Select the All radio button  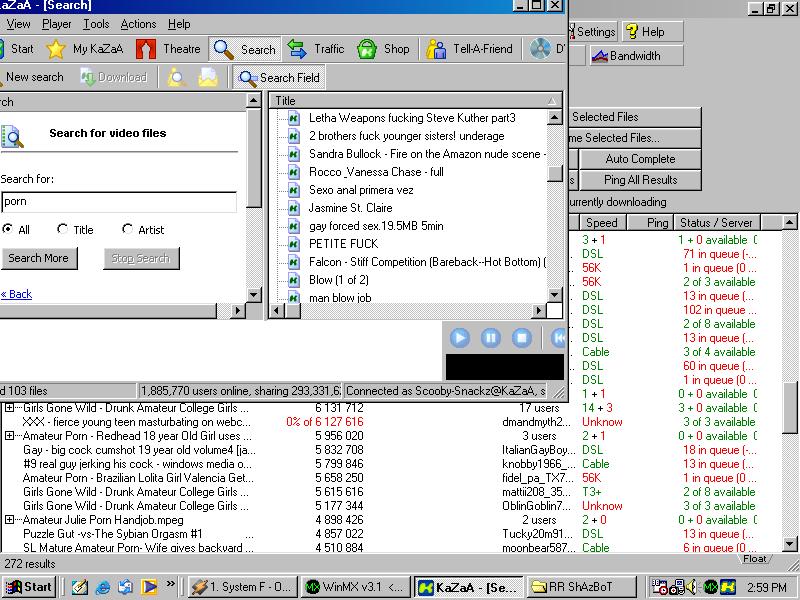pyautogui.click(x=9, y=229)
